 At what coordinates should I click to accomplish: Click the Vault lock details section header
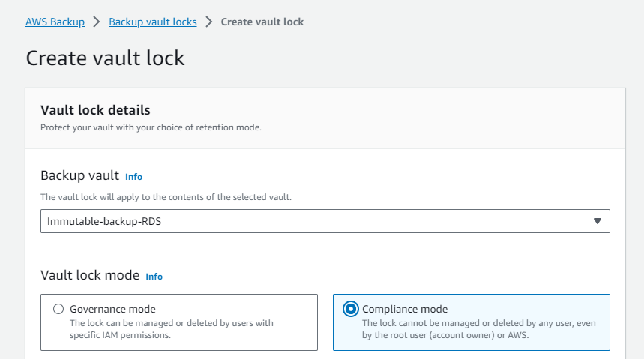point(95,110)
